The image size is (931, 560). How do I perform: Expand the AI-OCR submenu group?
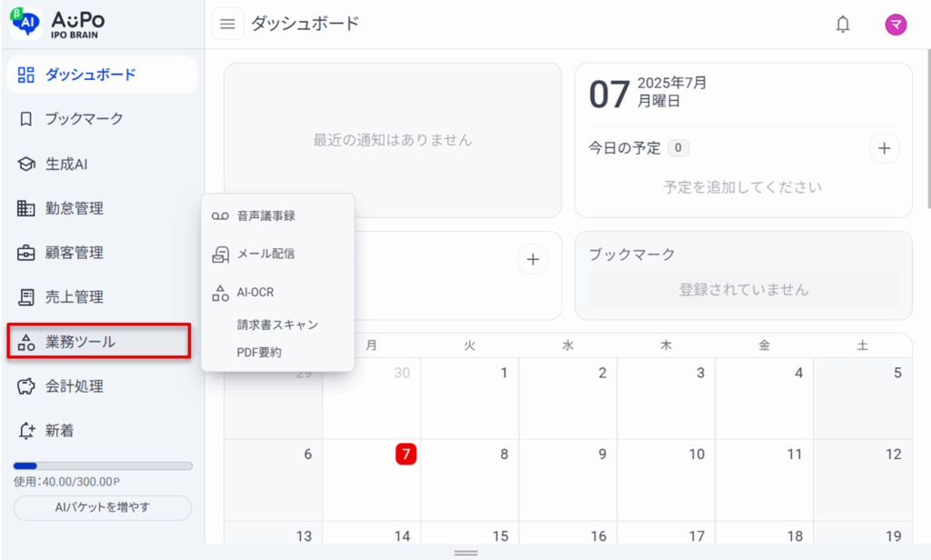278,292
